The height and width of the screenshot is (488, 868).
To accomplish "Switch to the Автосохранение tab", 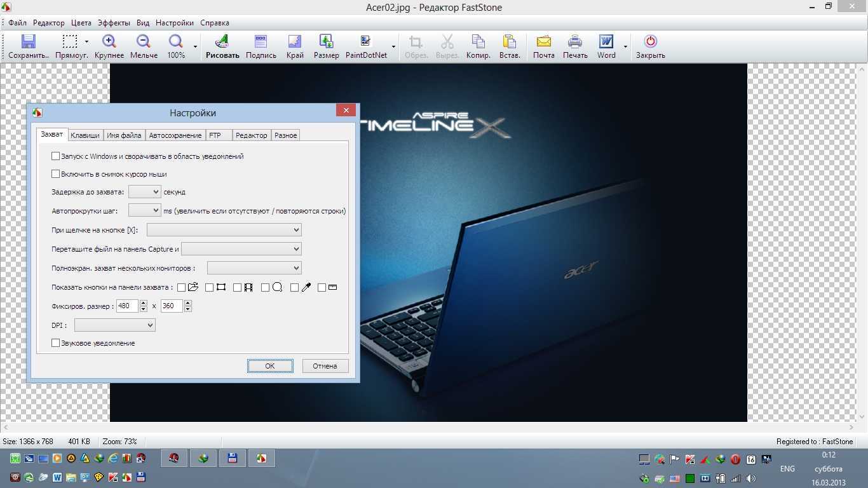I will 175,135.
